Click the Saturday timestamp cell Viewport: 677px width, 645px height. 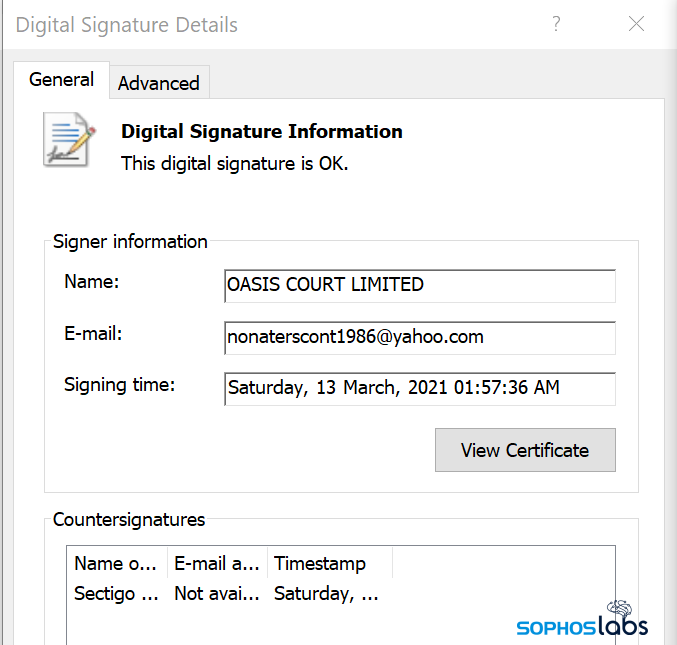(x=326, y=594)
